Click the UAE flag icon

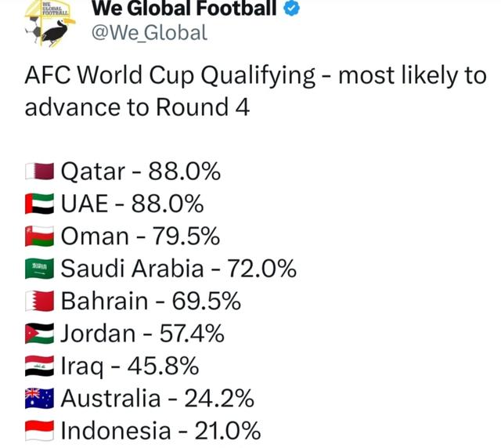click(39, 204)
